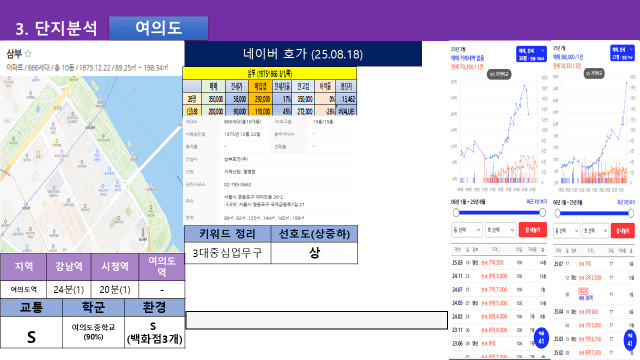
Task: Click the empty text box below keyword table
Action: point(317,320)
